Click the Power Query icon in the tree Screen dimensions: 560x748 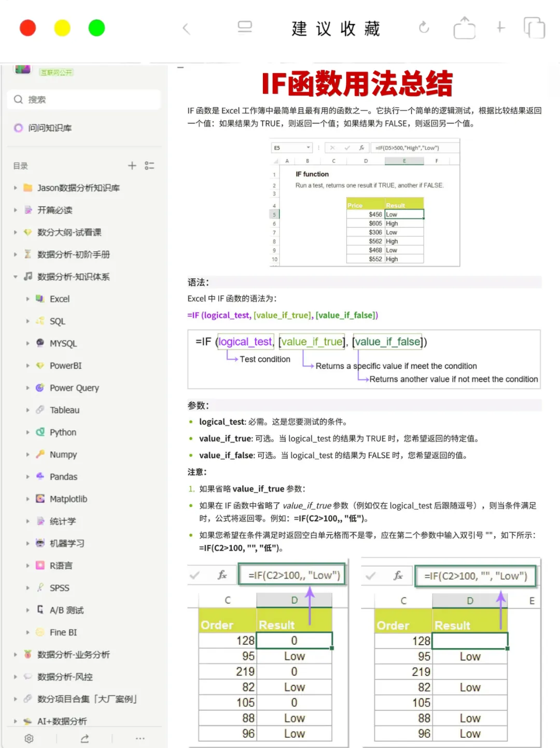click(x=40, y=387)
